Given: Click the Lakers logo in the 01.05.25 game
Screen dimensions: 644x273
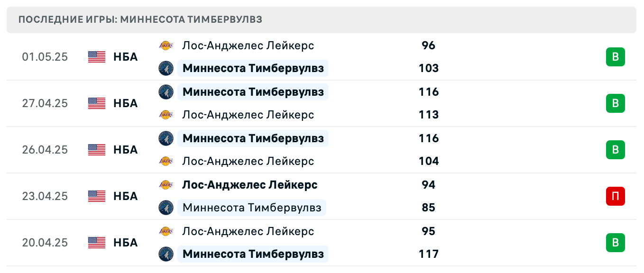Looking at the screenshot, I should [166, 45].
